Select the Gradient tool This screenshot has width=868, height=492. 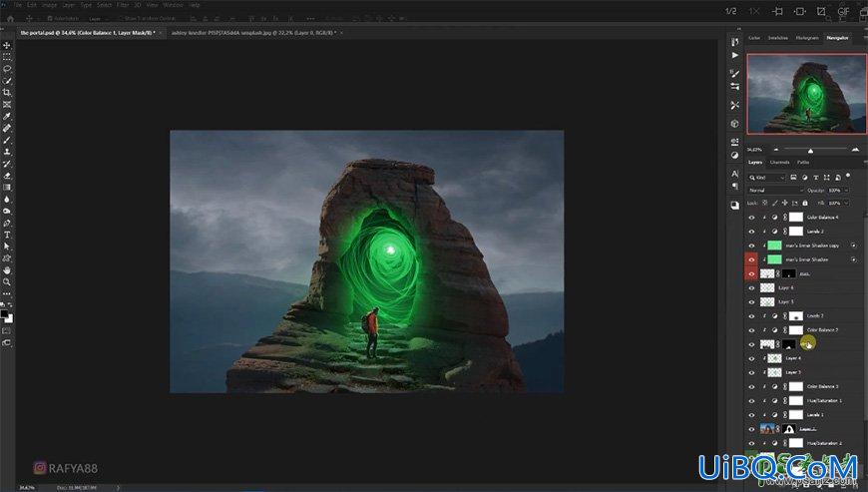point(7,187)
